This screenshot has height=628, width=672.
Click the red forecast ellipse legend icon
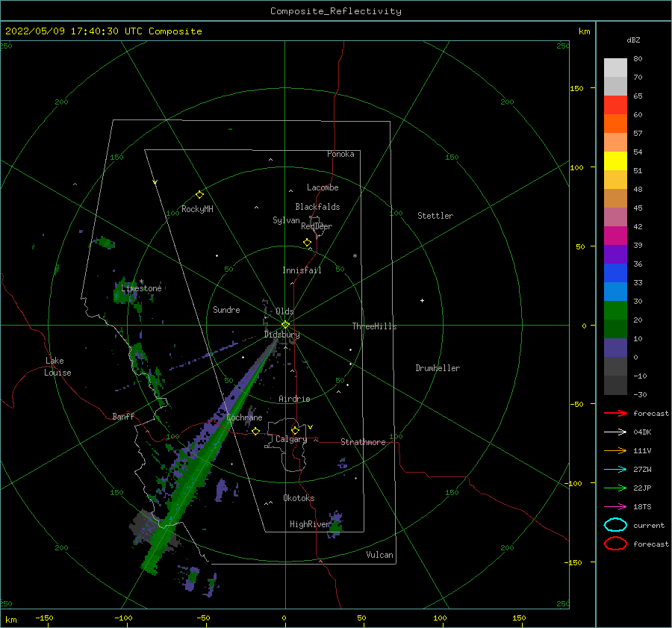[x=615, y=544]
